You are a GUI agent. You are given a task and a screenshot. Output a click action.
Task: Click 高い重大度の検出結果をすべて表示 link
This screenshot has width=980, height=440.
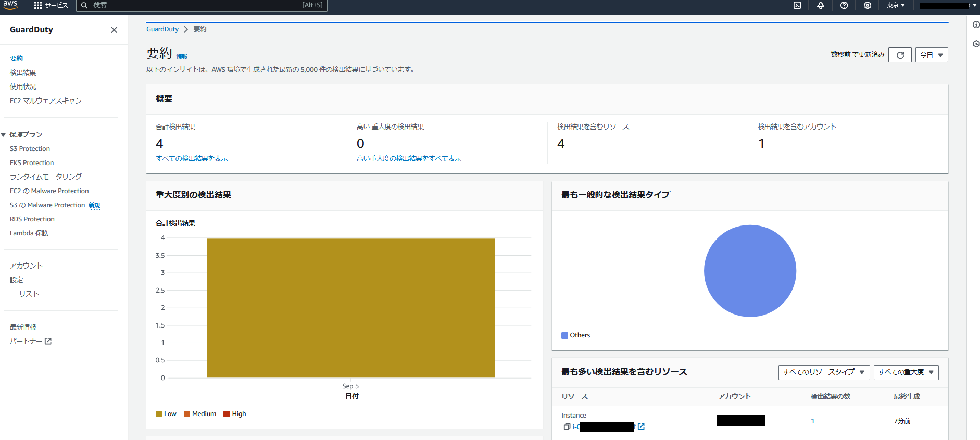point(409,158)
